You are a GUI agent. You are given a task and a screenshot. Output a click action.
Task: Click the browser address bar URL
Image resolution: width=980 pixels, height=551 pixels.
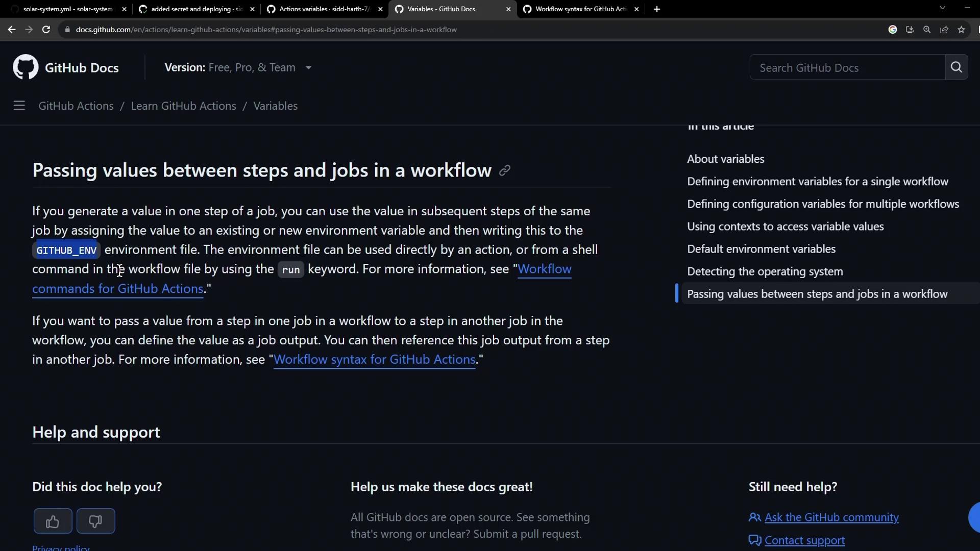click(265, 30)
